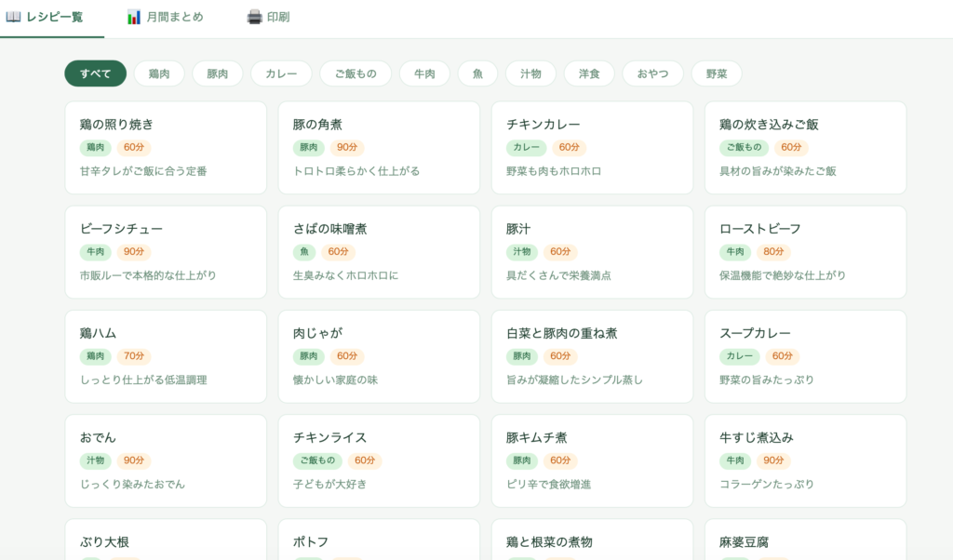
Task: Click the printer icon for 印刷
Action: tap(254, 17)
